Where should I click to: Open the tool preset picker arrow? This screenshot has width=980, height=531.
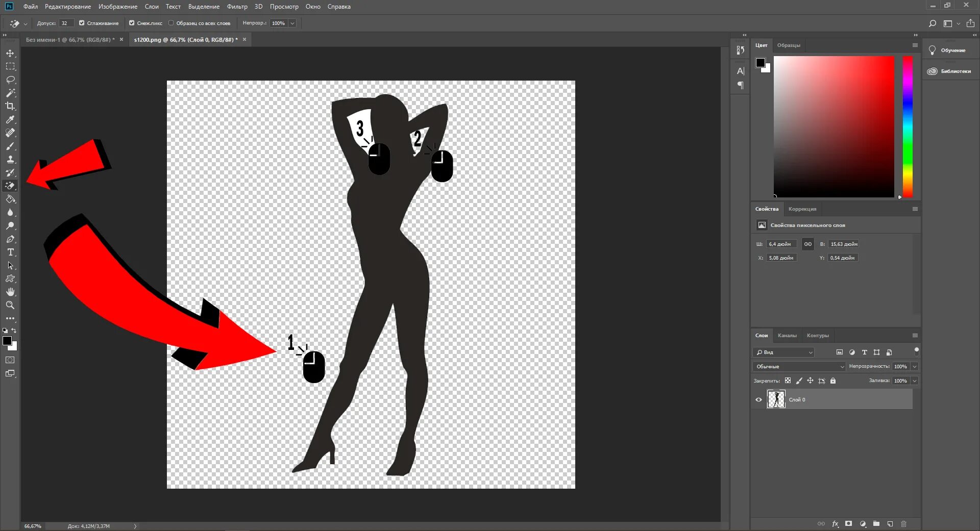(x=26, y=23)
